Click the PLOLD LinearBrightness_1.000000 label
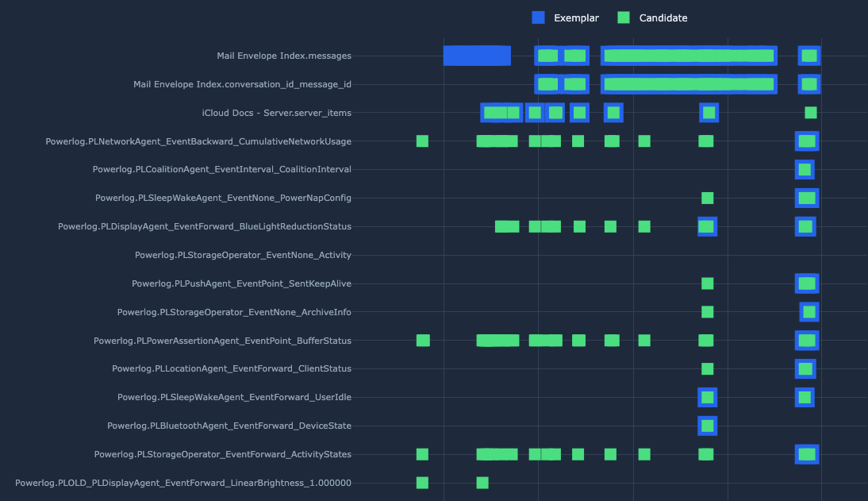Screen dimensions: 868x501 tap(182, 483)
